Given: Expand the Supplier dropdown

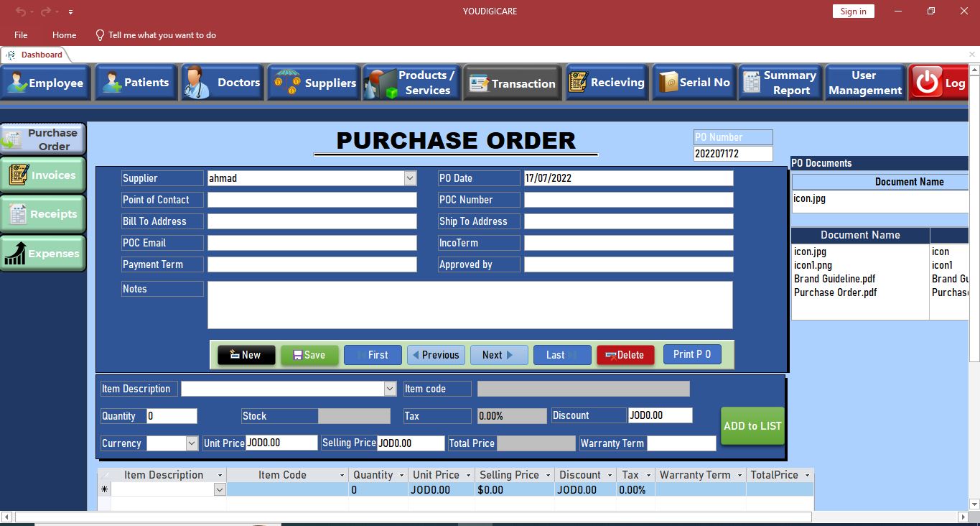Looking at the screenshot, I should [410, 178].
